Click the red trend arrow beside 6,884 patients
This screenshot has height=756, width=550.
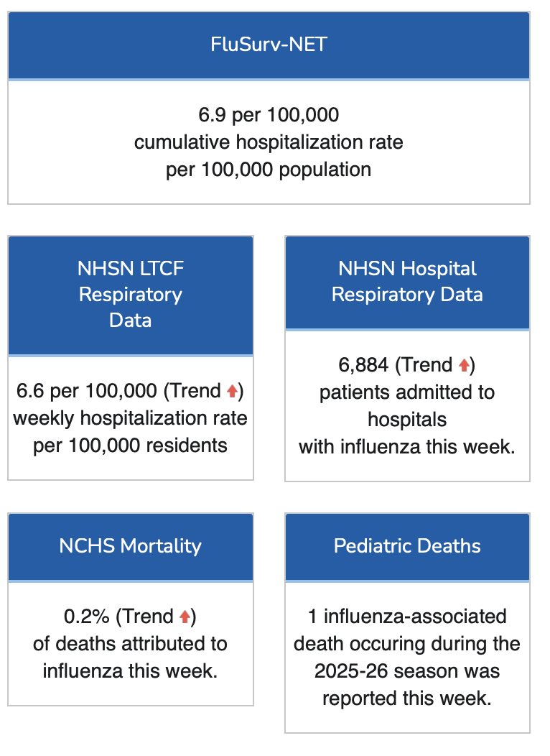pyautogui.click(x=464, y=365)
